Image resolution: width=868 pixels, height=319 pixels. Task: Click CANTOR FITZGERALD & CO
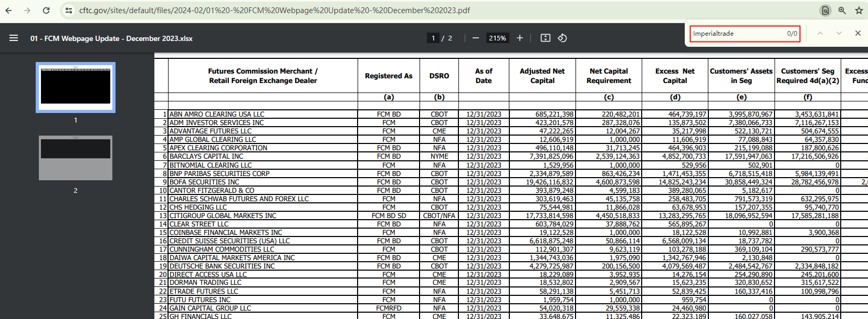coord(212,190)
